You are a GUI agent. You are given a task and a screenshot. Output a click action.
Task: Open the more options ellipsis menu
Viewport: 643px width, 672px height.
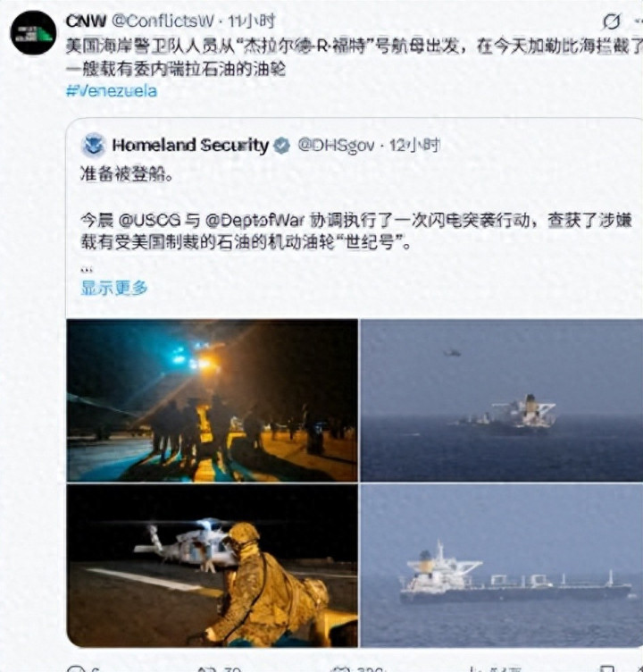(638, 21)
